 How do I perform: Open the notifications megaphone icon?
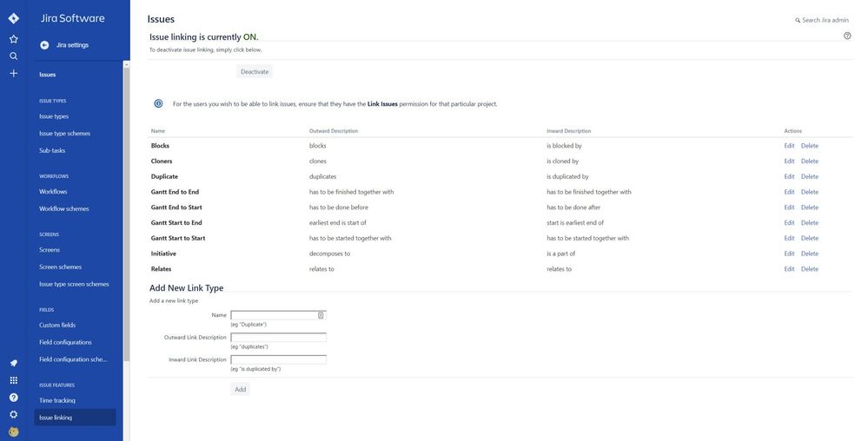pos(13,363)
